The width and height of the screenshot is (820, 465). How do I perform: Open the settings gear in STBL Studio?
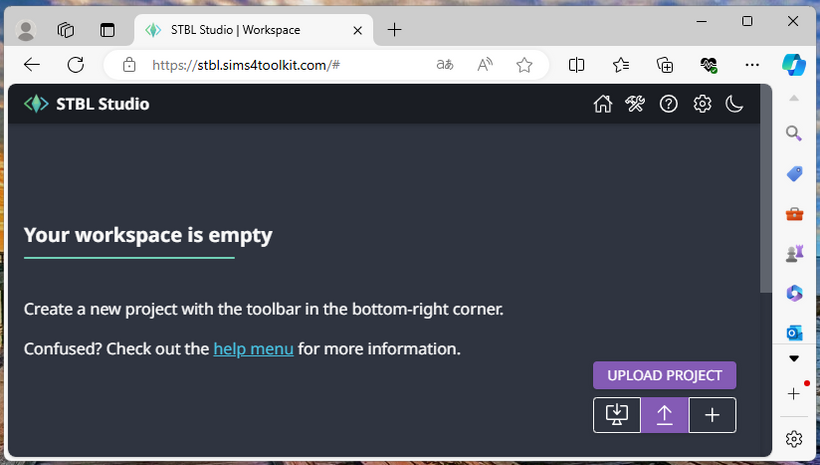702,104
